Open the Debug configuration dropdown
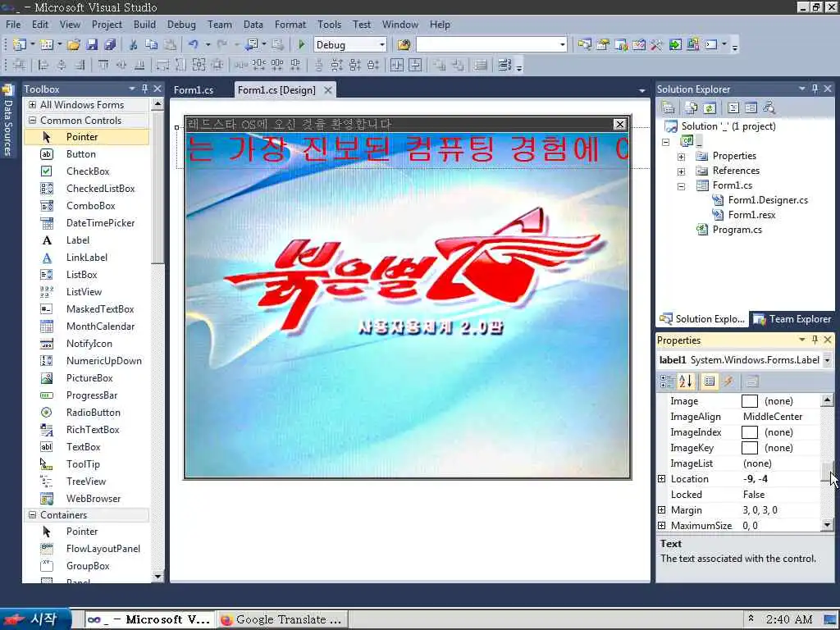 coord(382,45)
